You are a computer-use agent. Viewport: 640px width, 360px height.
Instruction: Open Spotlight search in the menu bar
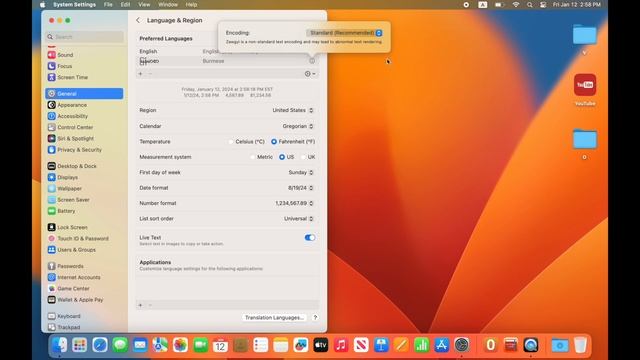pos(529,5)
